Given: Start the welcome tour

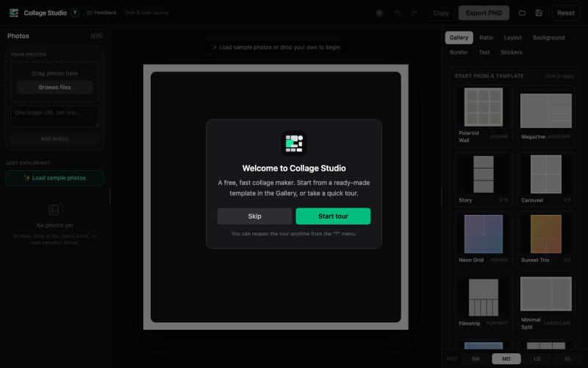Looking at the screenshot, I should (333, 216).
